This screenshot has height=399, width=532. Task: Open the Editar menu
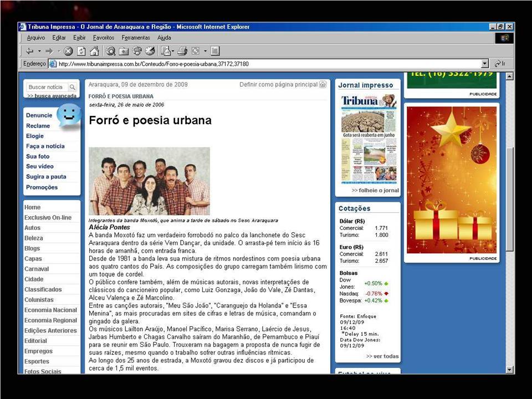(59, 38)
